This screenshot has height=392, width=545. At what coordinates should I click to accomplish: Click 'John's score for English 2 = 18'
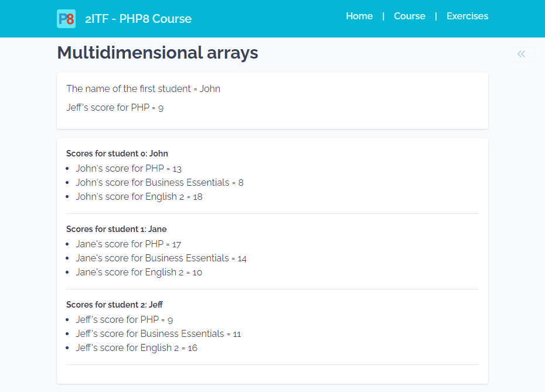[x=139, y=197]
